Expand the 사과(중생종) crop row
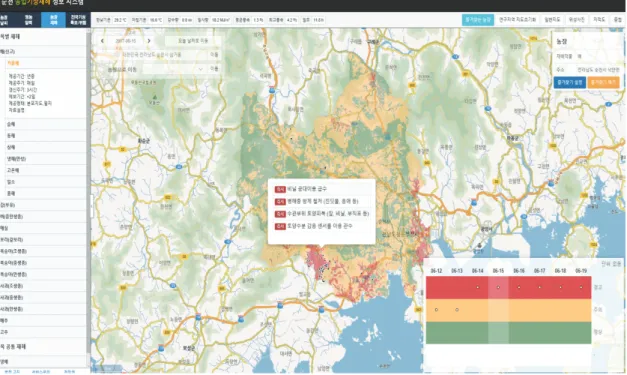 [43, 298]
